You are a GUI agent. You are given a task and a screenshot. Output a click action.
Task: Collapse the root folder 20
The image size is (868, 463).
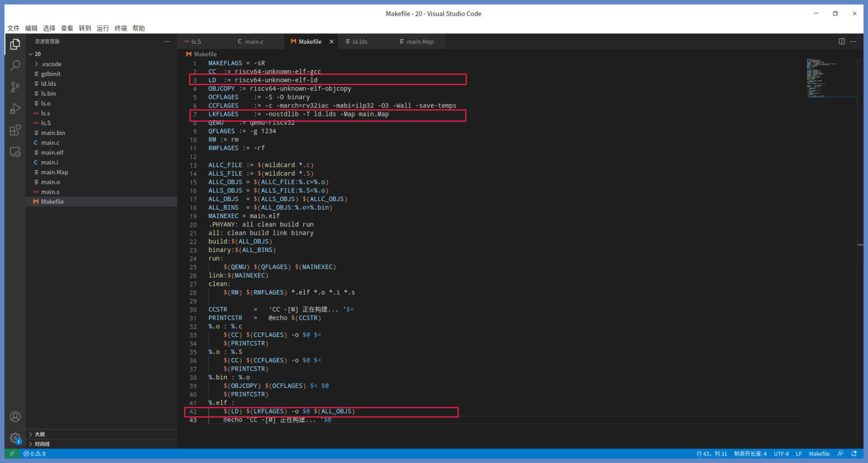click(38, 54)
